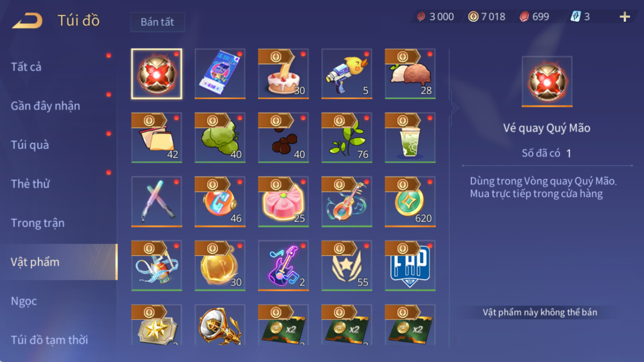Select the green plant sprout item
This screenshot has height=362, width=644.
(347, 138)
